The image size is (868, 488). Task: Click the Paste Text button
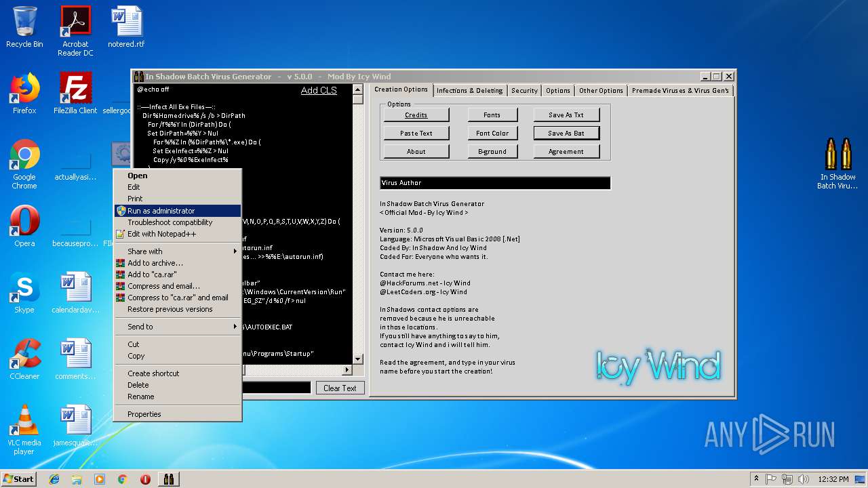416,133
